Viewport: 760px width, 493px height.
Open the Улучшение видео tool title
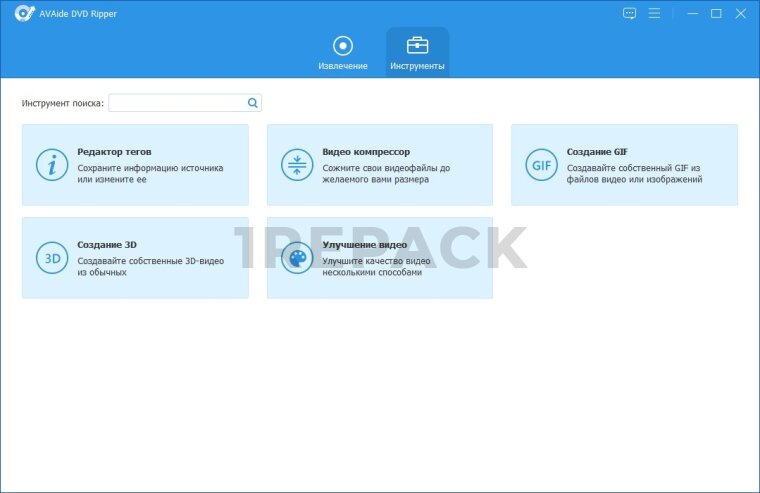click(x=364, y=245)
